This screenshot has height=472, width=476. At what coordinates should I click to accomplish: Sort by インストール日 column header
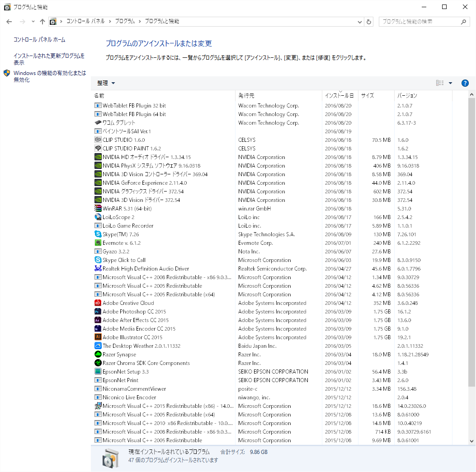340,96
